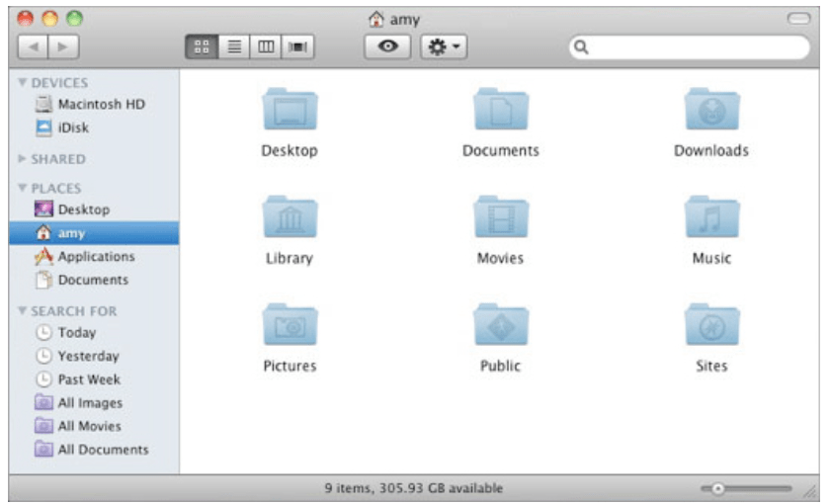Select the Public folder icon
Image resolution: width=830 pixels, height=504 pixels.
[x=500, y=325]
